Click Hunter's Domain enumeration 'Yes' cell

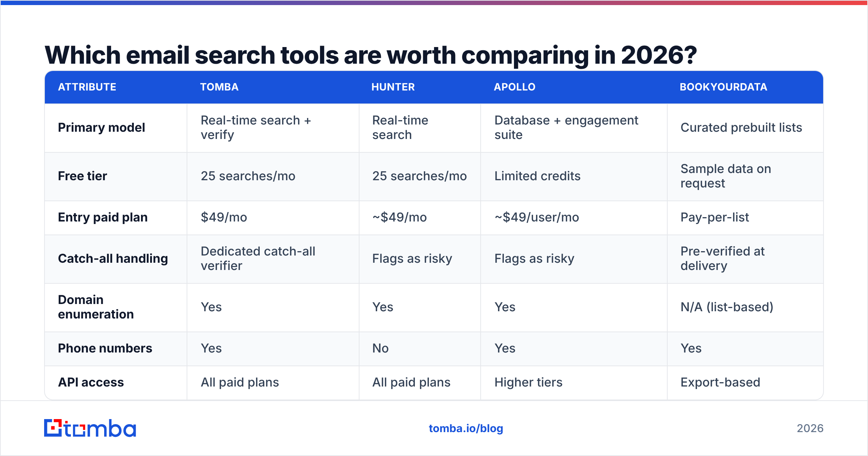pos(420,308)
